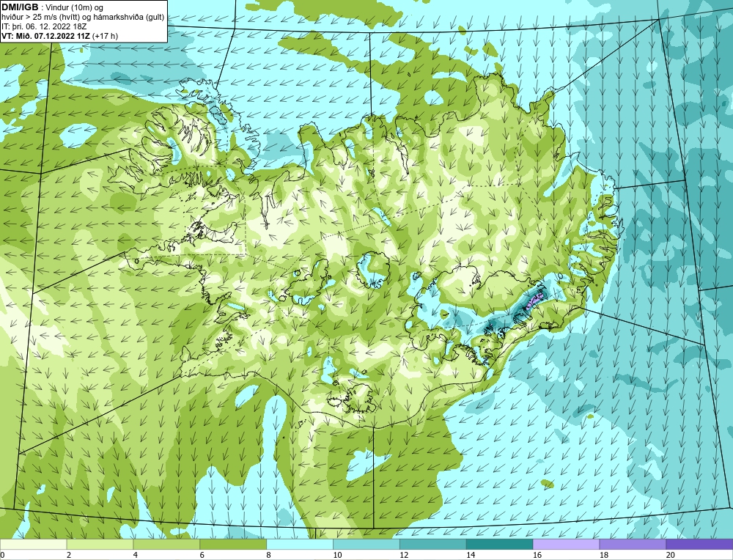733x560 pixels.
Task: Select the 6–8 m/s dark green swatch
Action: click(x=233, y=545)
